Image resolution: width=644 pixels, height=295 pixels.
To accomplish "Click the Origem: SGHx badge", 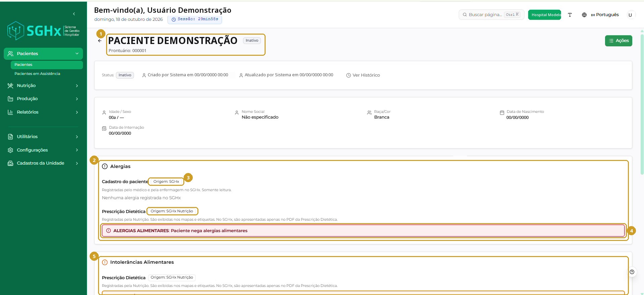I will pos(166,181).
